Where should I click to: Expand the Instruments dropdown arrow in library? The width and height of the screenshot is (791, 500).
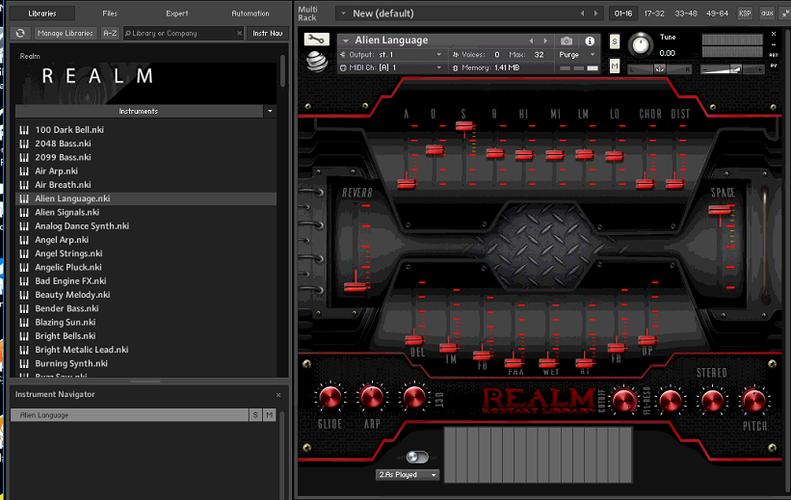coord(270,111)
